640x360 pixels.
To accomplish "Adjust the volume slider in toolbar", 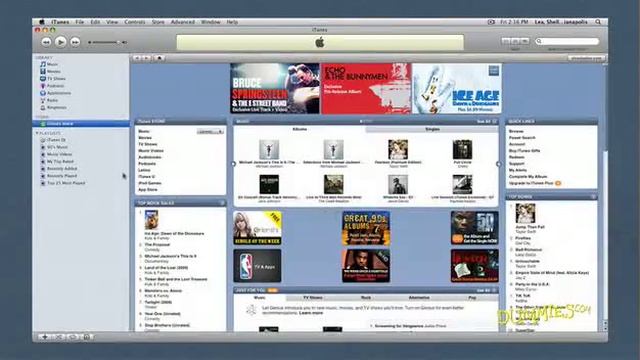I will (105, 42).
